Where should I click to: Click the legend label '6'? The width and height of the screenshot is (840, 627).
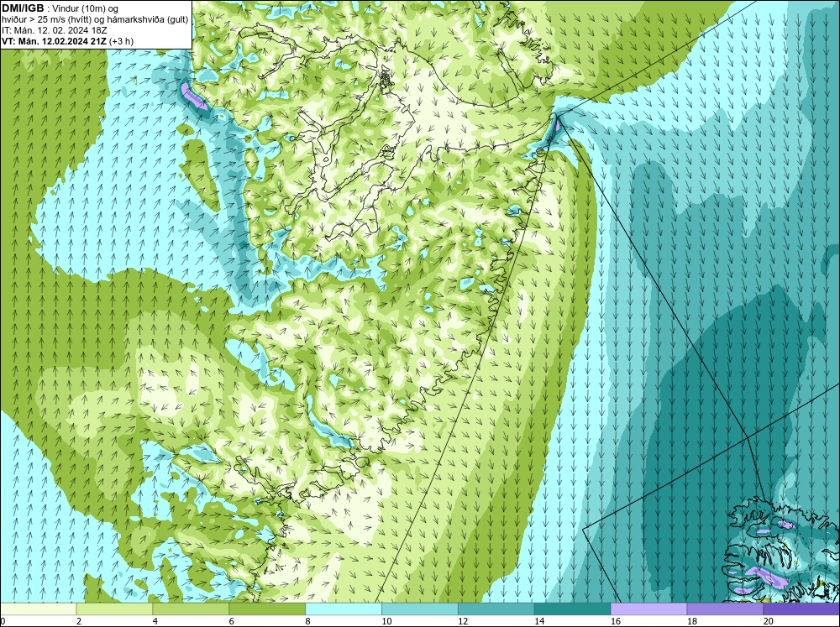coord(232,621)
